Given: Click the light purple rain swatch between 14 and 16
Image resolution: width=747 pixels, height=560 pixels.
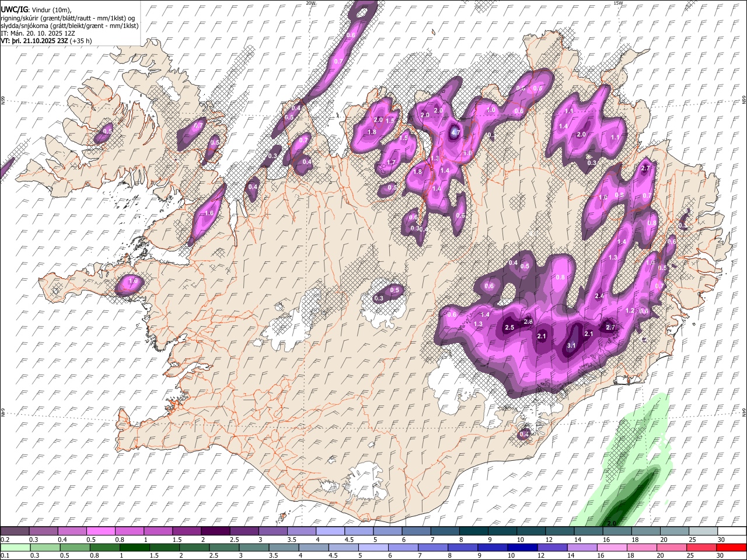Looking at the screenshot, I should 582,547.
